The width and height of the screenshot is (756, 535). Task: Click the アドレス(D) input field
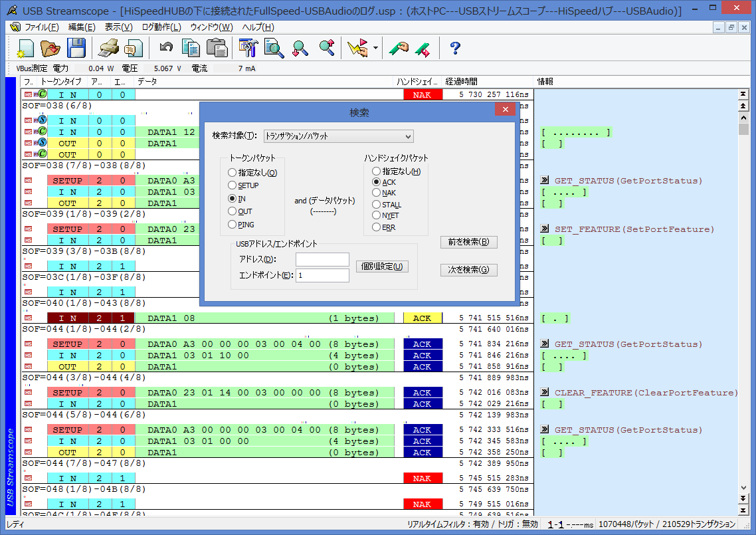(322, 260)
